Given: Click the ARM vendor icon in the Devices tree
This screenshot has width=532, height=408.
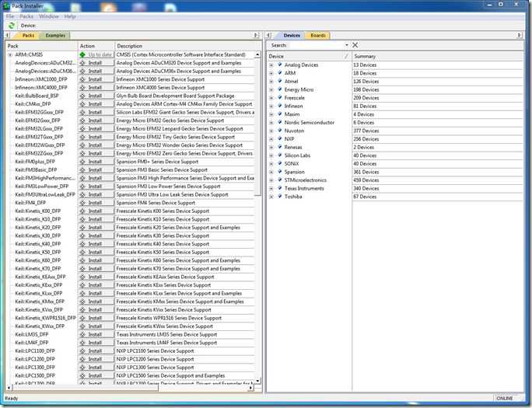Looking at the screenshot, I should click(280, 72).
